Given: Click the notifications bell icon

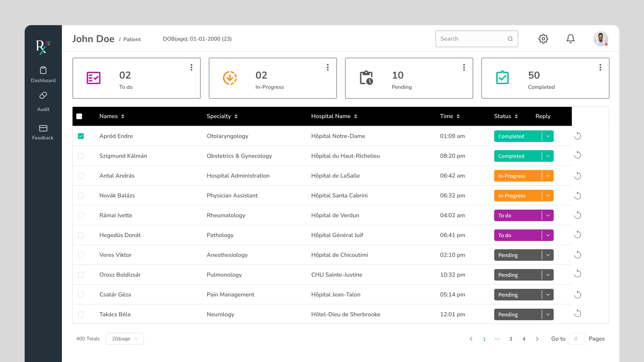Looking at the screenshot, I should coord(570,39).
